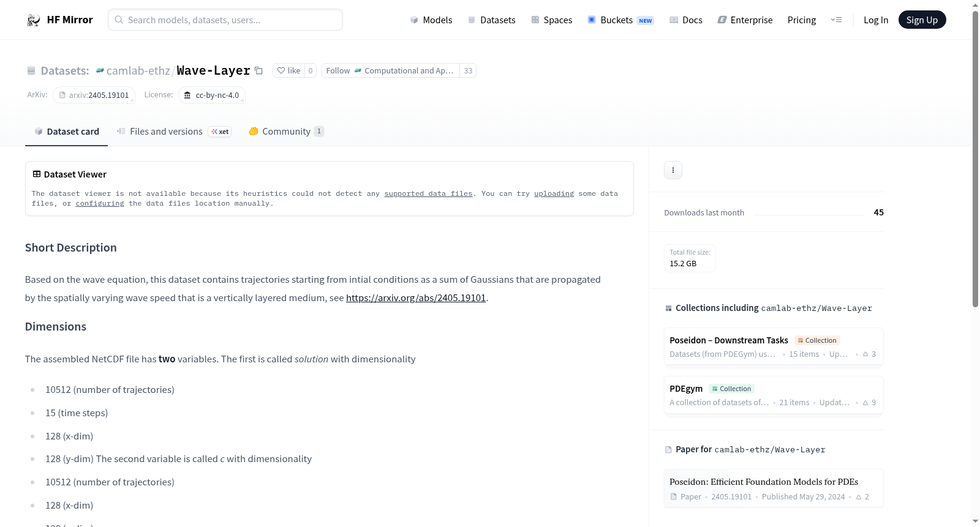Expand the header more-options menu icon
The width and height of the screenshot is (980, 527).
point(836,20)
